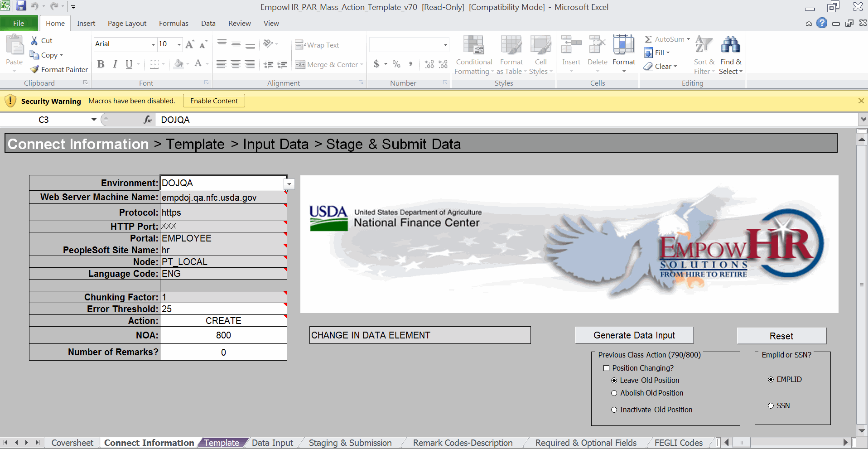Image resolution: width=868 pixels, height=449 pixels.
Task: Click the Comma Style icon
Action: tap(410, 64)
